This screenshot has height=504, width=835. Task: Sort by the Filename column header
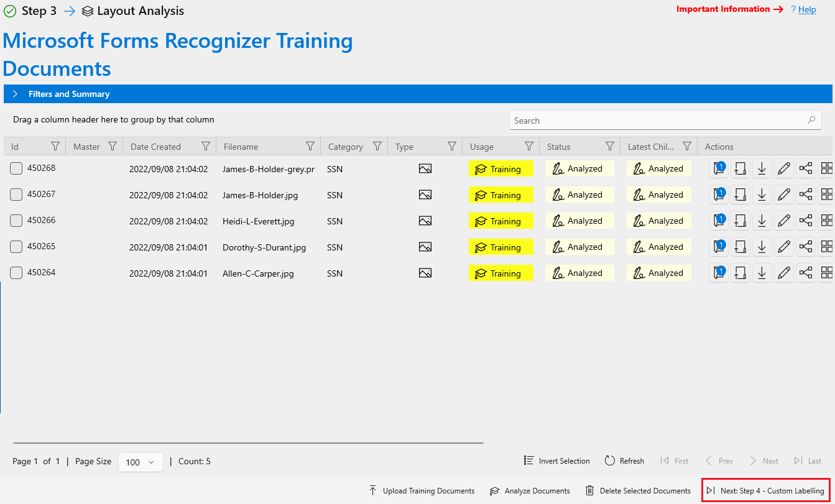tap(241, 147)
